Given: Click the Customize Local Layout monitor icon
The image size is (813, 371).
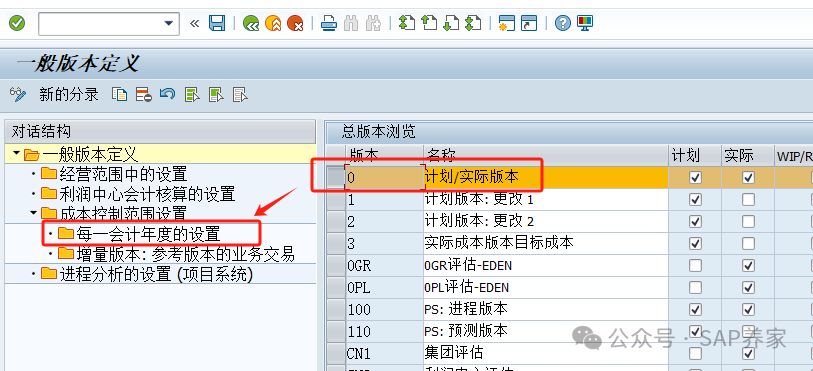Looking at the screenshot, I should [585, 23].
